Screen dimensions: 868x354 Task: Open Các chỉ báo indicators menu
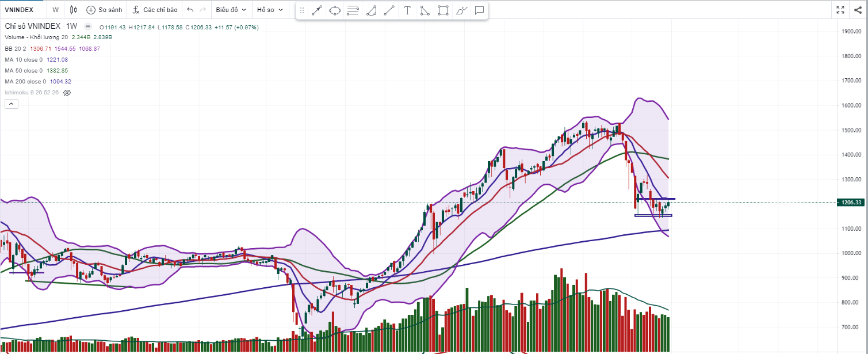(155, 10)
